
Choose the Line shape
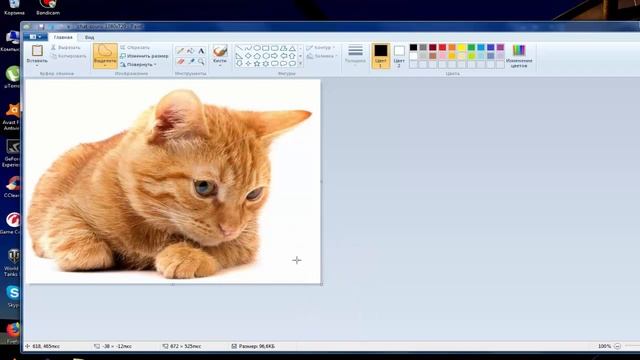(239, 48)
